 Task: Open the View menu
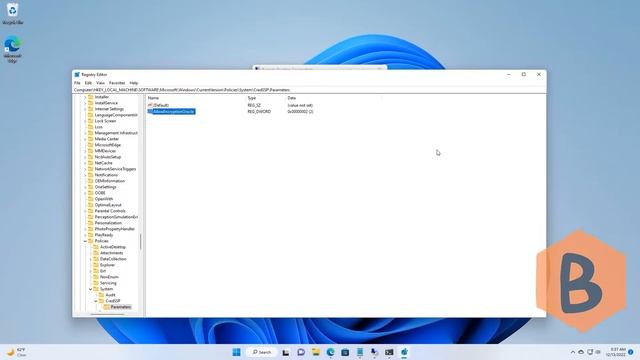click(100, 83)
